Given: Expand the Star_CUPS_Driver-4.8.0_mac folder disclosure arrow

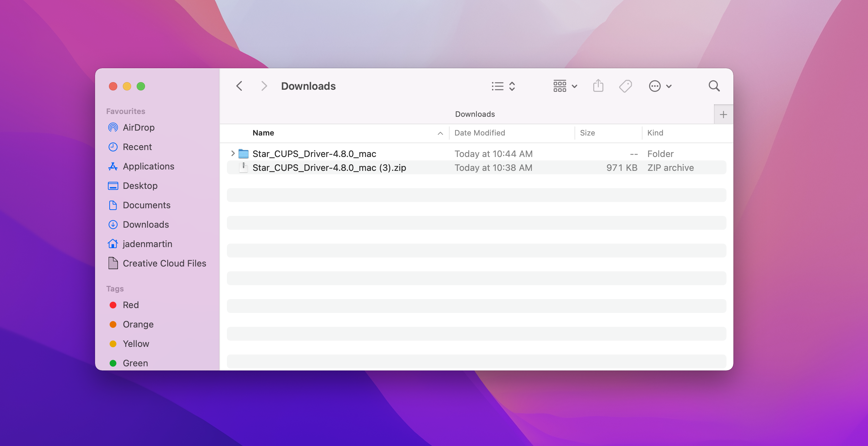Looking at the screenshot, I should pos(233,153).
